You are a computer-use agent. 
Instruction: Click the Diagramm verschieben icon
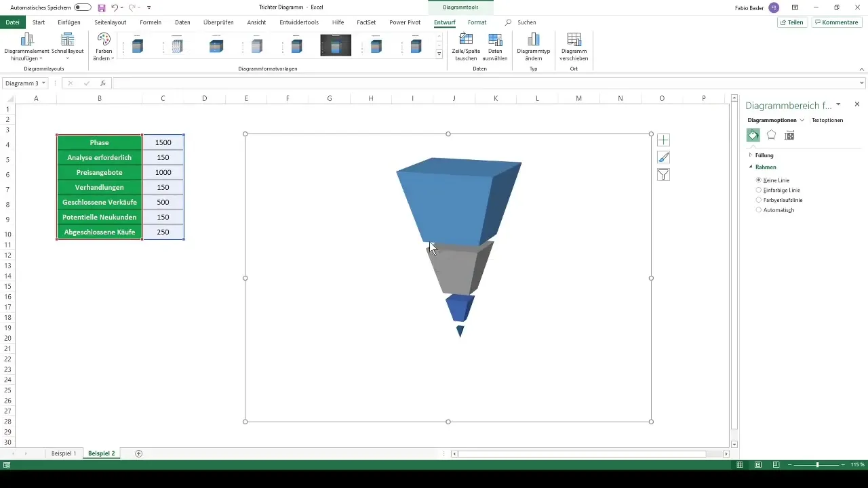(574, 39)
